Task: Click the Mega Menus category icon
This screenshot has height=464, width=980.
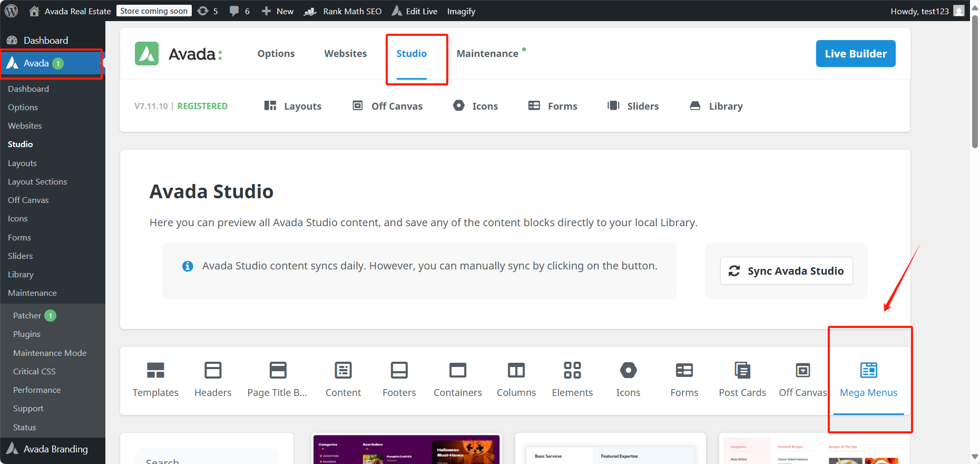Action: click(x=868, y=370)
